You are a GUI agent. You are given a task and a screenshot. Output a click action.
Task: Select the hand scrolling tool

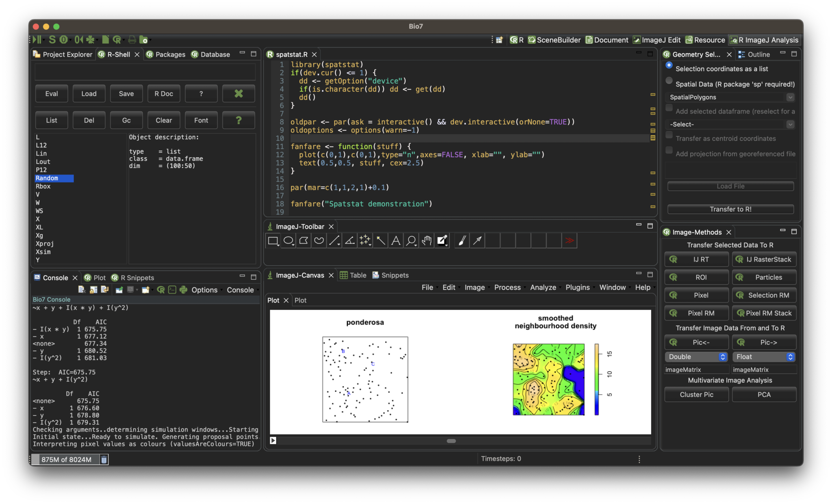[x=427, y=240]
